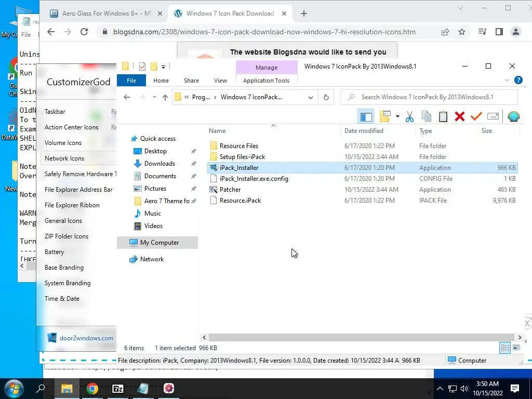
Task: Click new folder icon in title bar
Action: pyautogui.click(x=154, y=66)
